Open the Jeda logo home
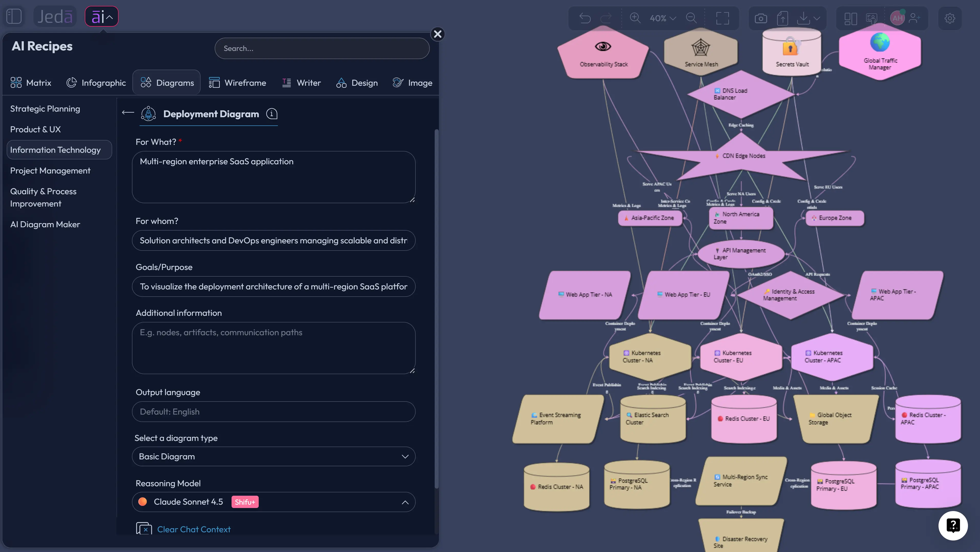The image size is (980, 552). click(55, 16)
